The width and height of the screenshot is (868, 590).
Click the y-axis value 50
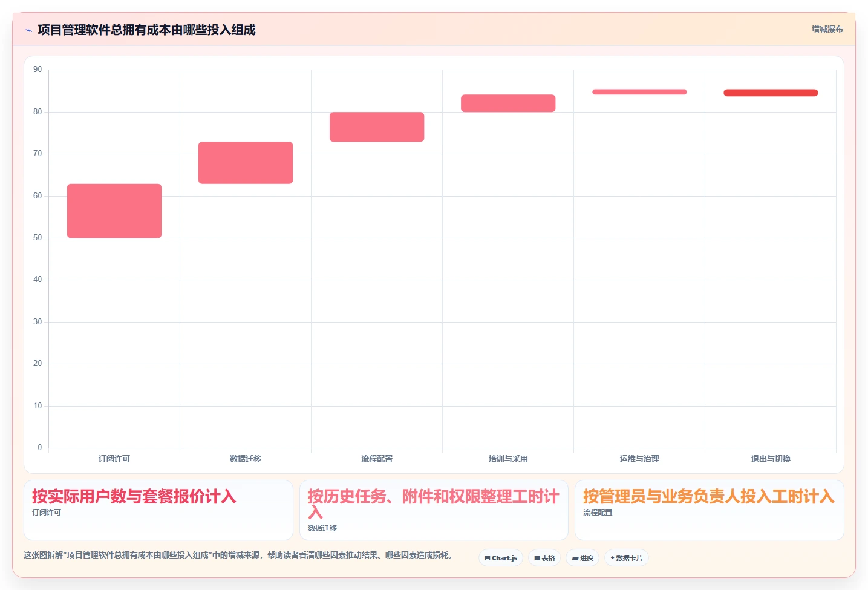pos(38,238)
